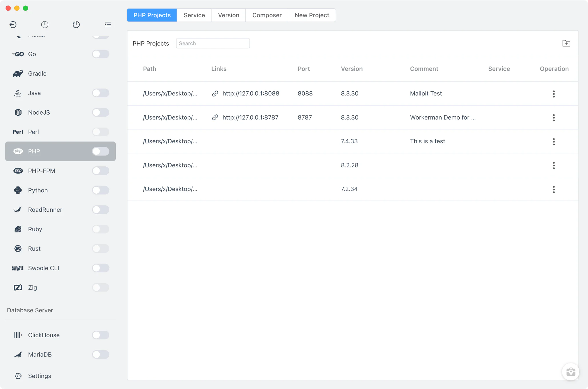Screen dimensions: 588x389
Task: Open operations menu for Workerman Demo row
Action: [554, 118]
